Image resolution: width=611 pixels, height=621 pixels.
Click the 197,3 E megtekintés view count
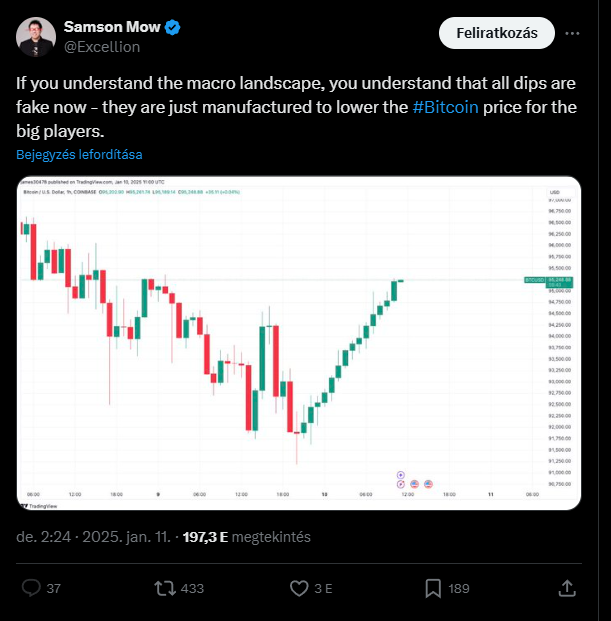click(247, 537)
